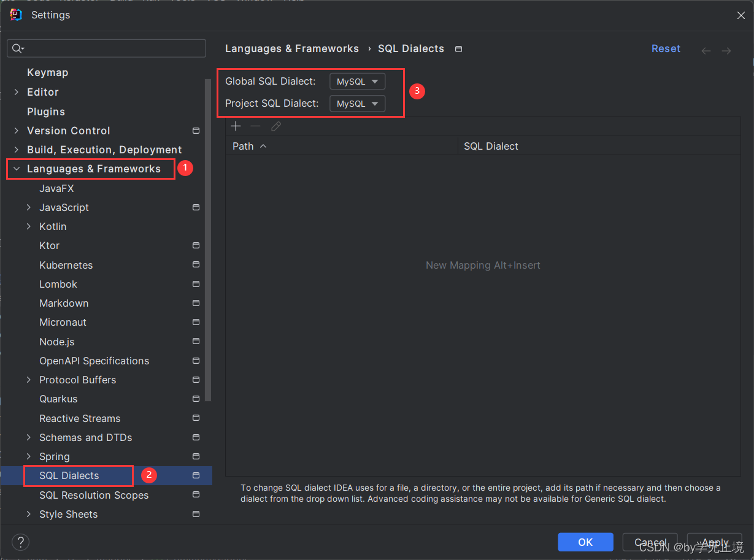Click the Reset link
Image resolution: width=754 pixels, height=560 pixels.
pos(666,48)
